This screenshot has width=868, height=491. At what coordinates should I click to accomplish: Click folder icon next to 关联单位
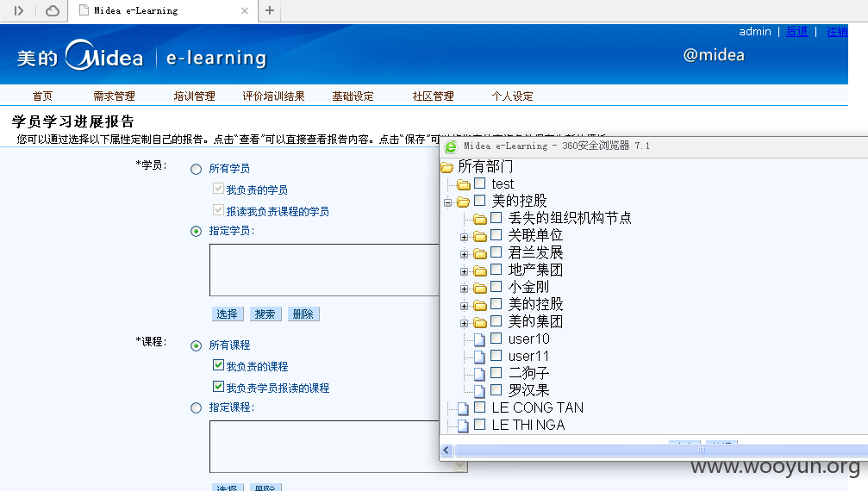[480, 237]
